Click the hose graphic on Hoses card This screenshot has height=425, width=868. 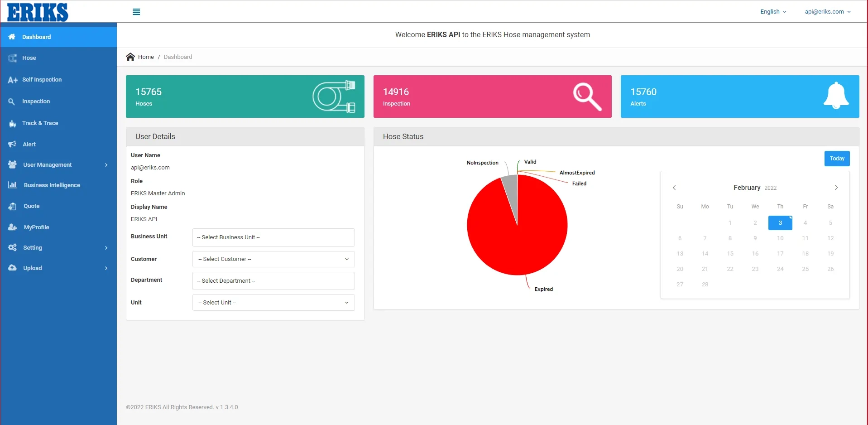click(x=334, y=97)
